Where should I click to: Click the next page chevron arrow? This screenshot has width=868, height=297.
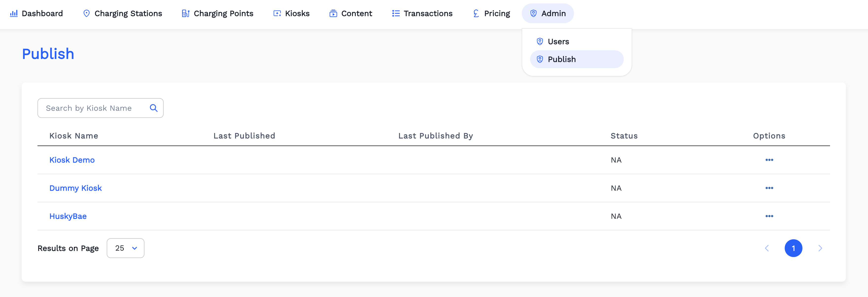point(820,248)
